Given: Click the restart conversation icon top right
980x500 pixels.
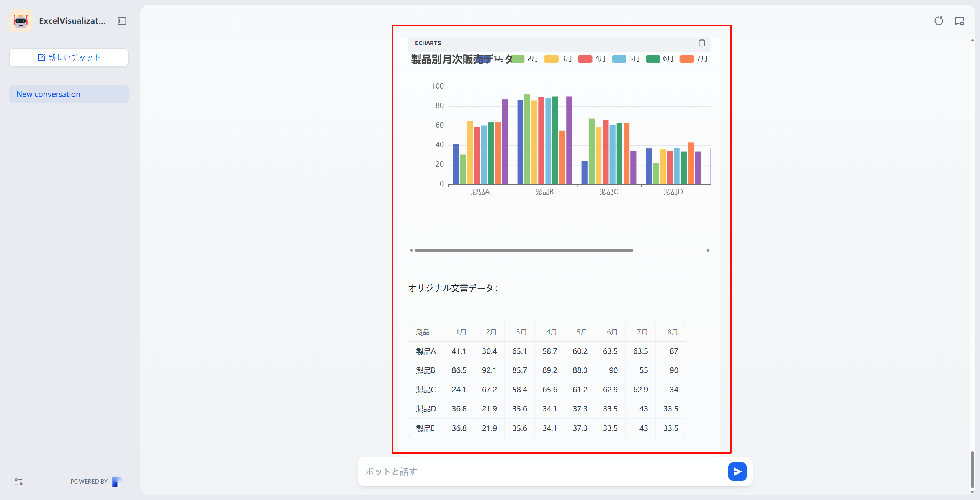Looking at the screenshot, I should pos(939,21).
